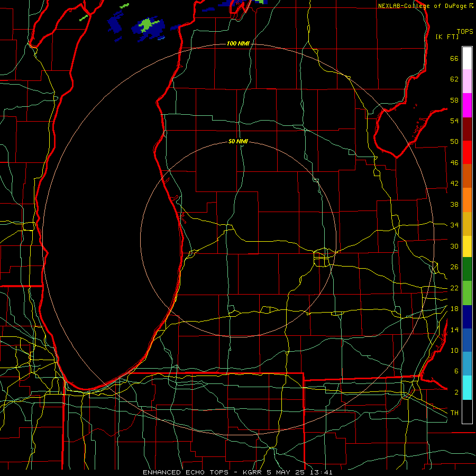Click the legend value 42
476x476 pixels.
[x=454, y=184]
